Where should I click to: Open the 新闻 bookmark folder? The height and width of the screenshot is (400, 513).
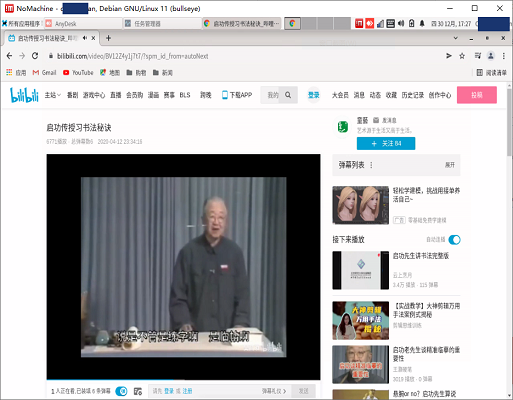tap(163, 72)
